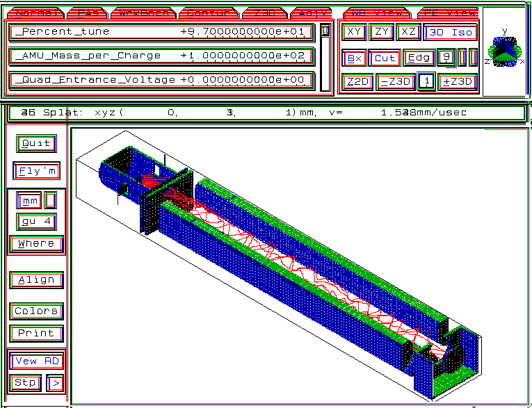532x408 pixels.
Task: Switch to the PE View tab
Action: pyautogui.click(x=450, y=13)
